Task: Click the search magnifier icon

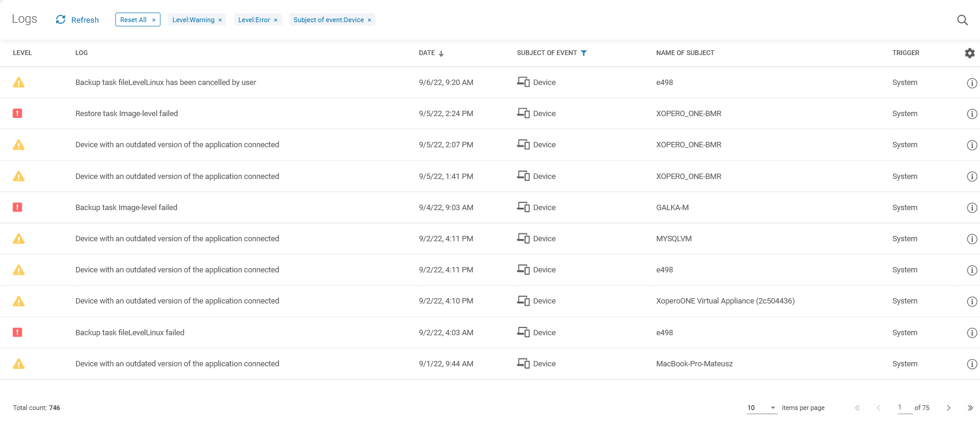Action: [x=962, y=20]
